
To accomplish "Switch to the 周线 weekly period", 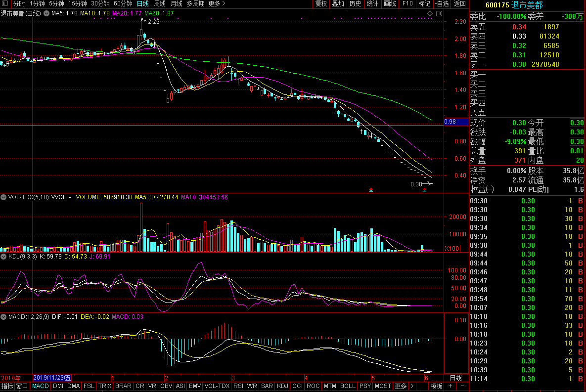I will tap(159, 3).
